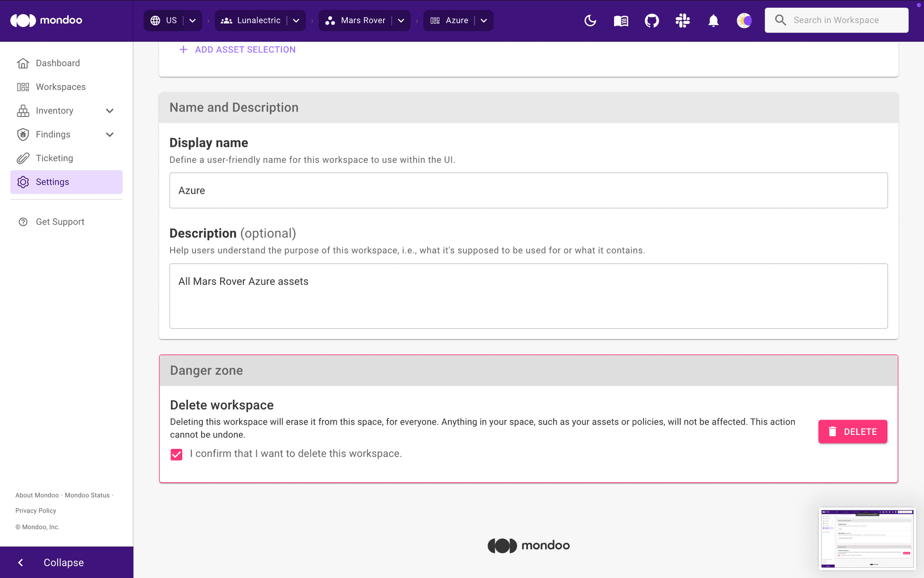Select Dashboard in the sidebar
The image size is (924, 578).
58,63
